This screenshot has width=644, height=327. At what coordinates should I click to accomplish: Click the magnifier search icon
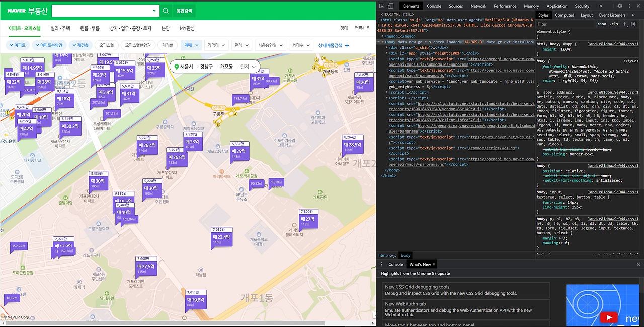pyautogui.click(x=166, y=11)
